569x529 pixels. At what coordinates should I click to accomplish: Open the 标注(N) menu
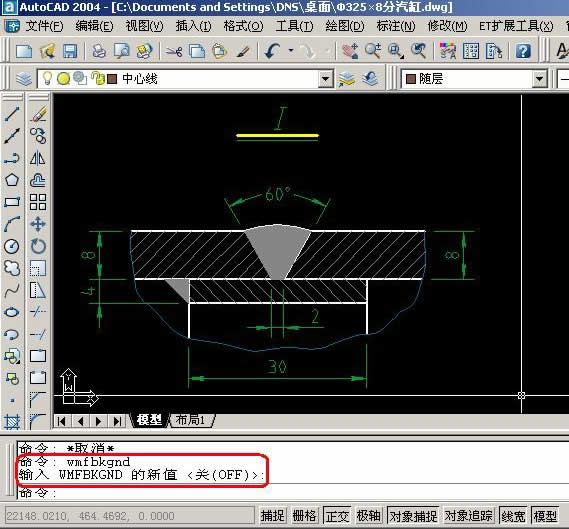(x=396, y=26)
